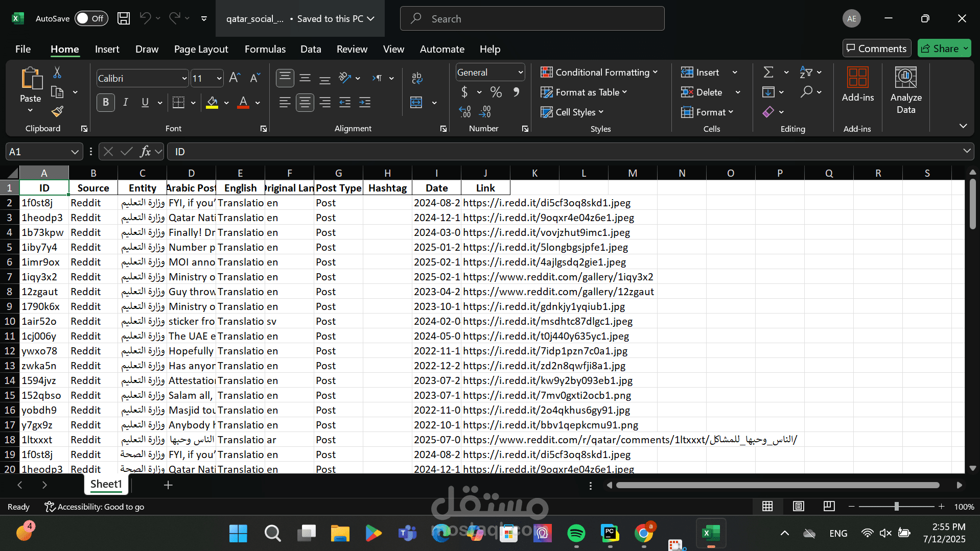Screen dimensions: 980x551
Task: Click the AutoSum sigma icon
Action: click(768, 73)
